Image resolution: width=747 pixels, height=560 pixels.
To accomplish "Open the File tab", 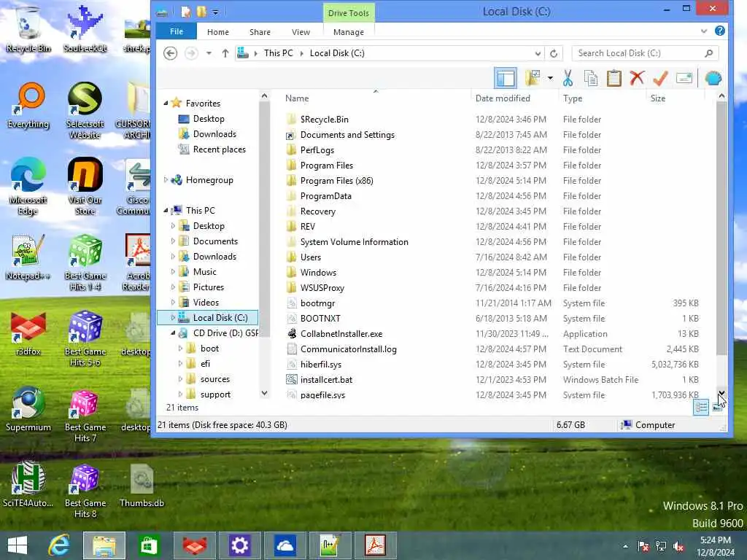I will click(177, 31).
